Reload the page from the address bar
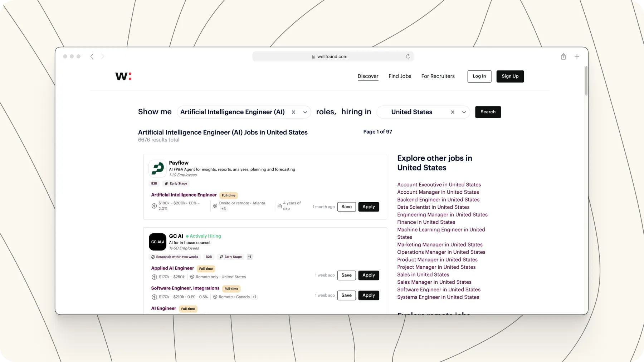This screenshot has width=644, height=362. [408, 56]
